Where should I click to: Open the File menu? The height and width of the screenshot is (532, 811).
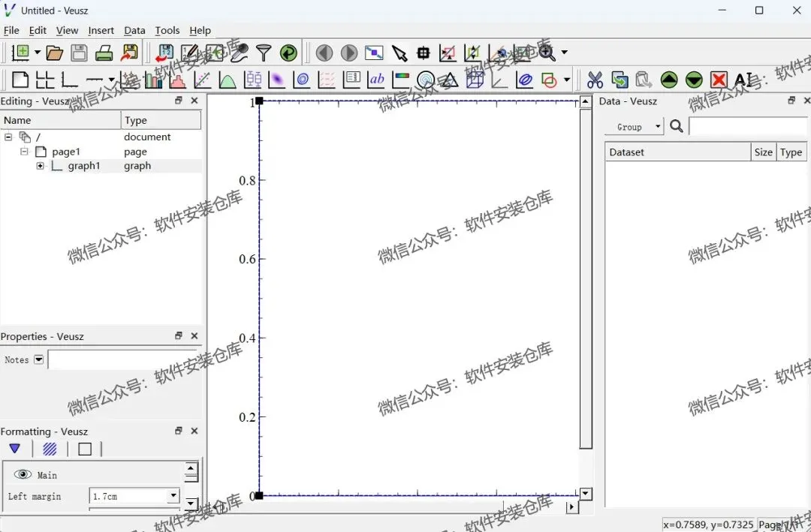(11, 31)
